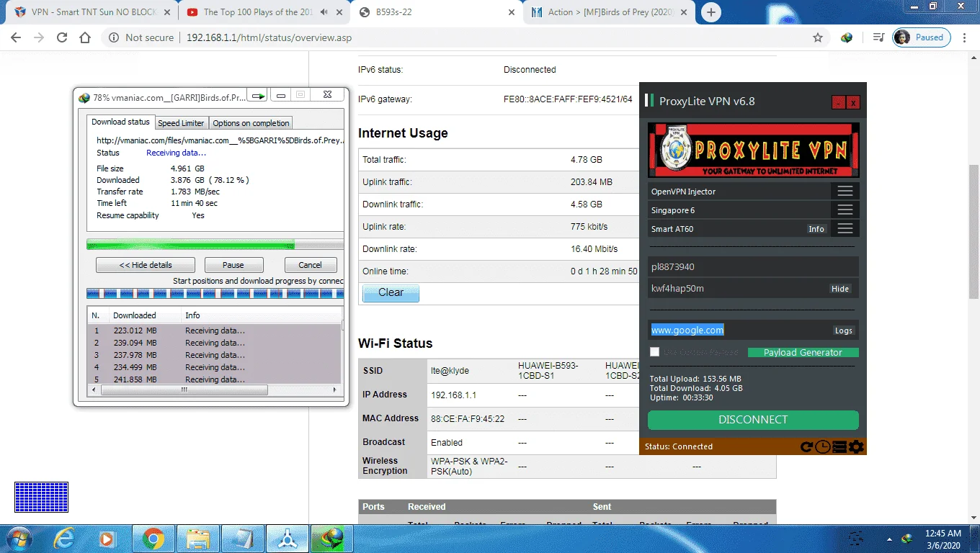The width and height of the screenshot is (980, 553).
Task: Click the Info button beside Smart AT60
Action: coord(816,229)
